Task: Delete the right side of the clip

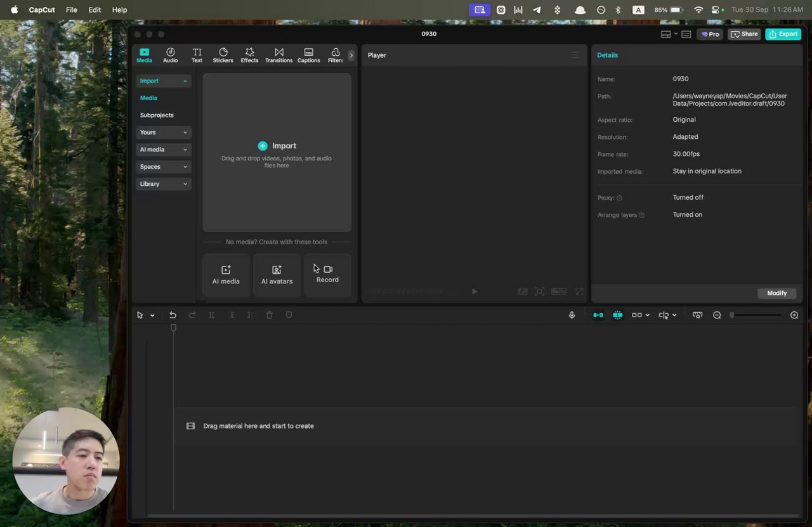Action: [249, 315]
